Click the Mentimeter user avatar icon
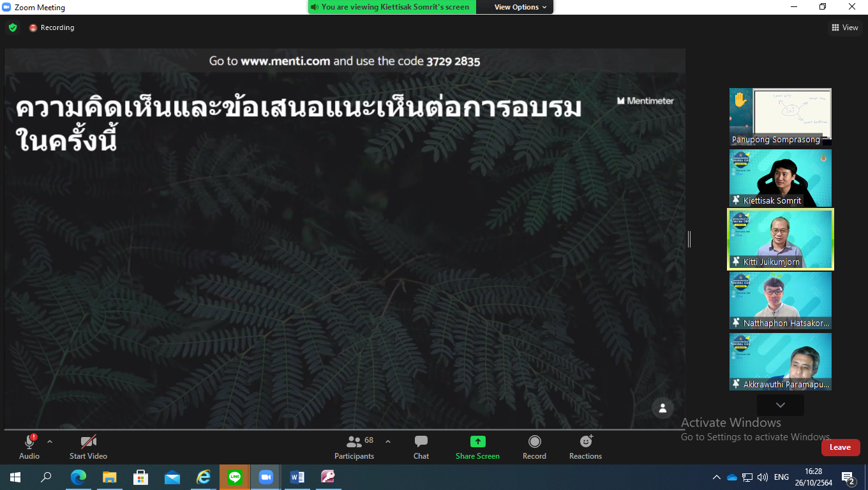The width and height of the screenshot is (868, 490). (662, 408)
